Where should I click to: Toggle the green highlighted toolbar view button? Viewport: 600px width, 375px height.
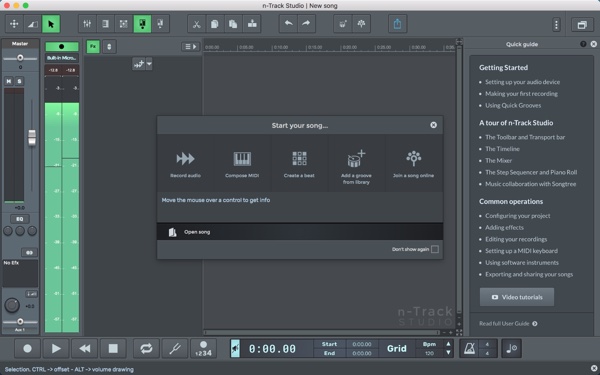tap(142, 24)
